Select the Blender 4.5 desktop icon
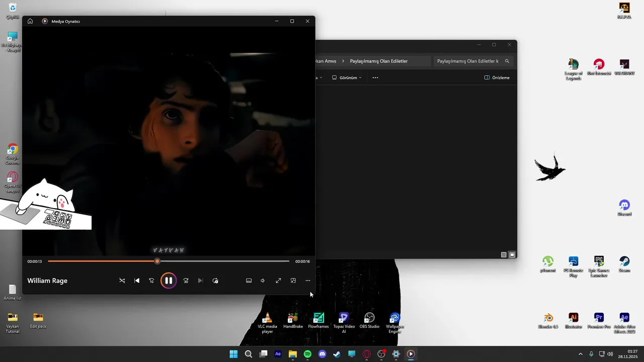 [x=548, y=321]
